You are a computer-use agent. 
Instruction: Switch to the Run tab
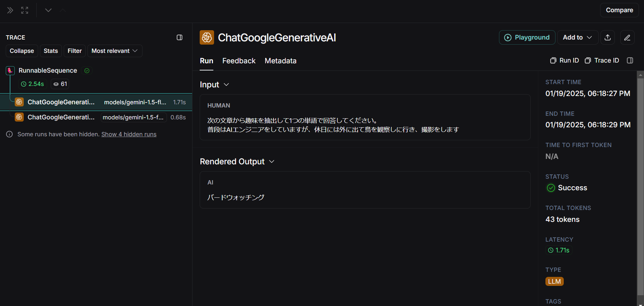point(207,61)
